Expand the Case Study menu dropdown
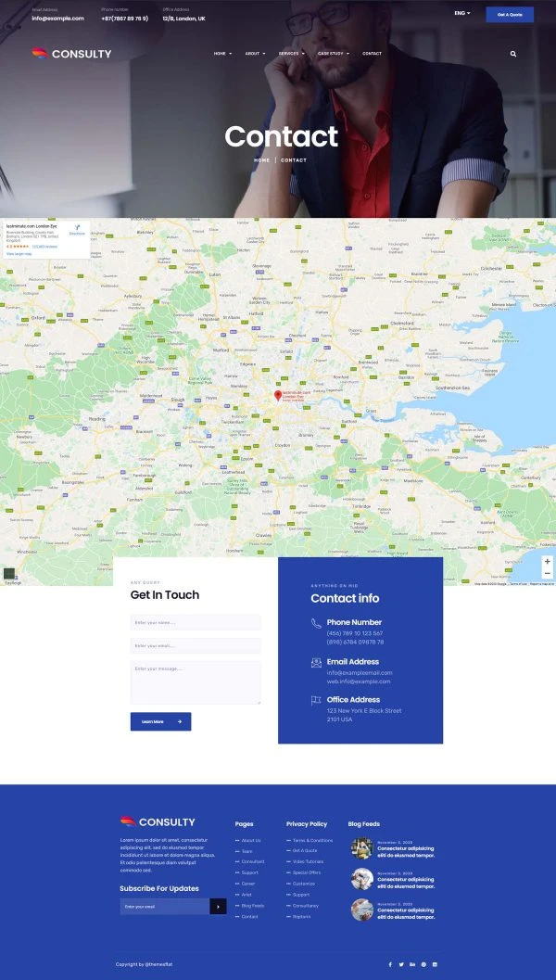The width and height of the screenshot is (556, 980). pyautogui.click(x=333, y=54)
